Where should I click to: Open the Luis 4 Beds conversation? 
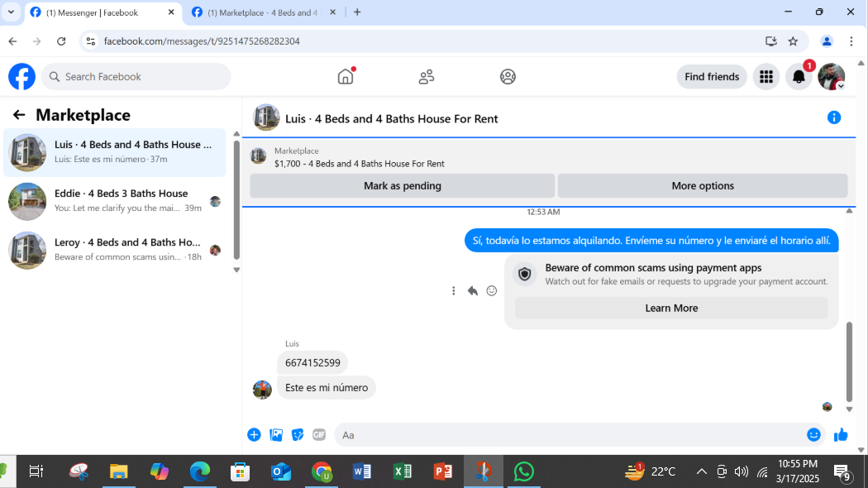(x=115, y=152)
